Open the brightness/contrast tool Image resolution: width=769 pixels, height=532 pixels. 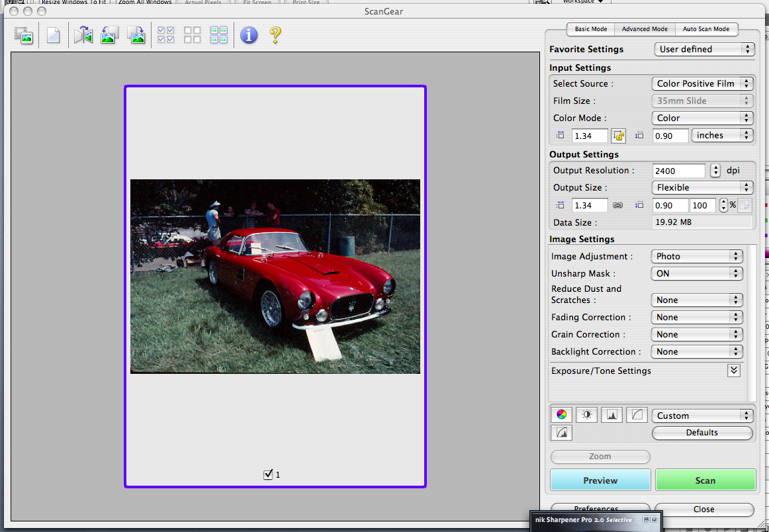[586, 415]
